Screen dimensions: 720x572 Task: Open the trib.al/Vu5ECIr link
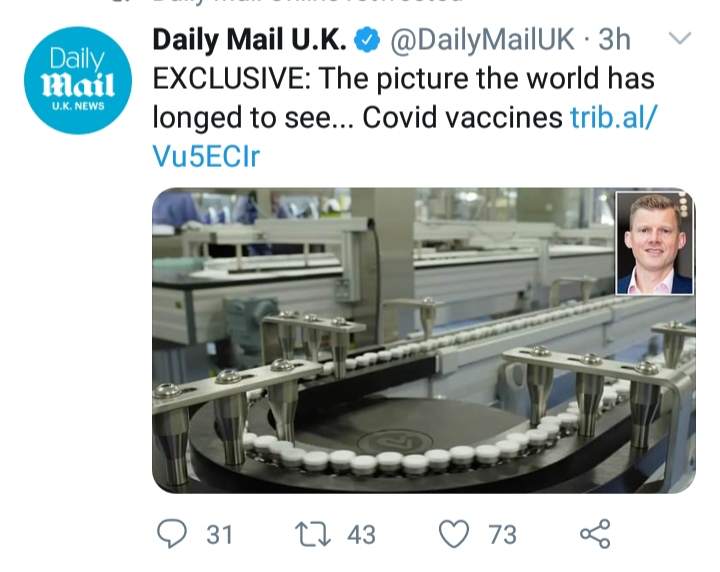614,118
